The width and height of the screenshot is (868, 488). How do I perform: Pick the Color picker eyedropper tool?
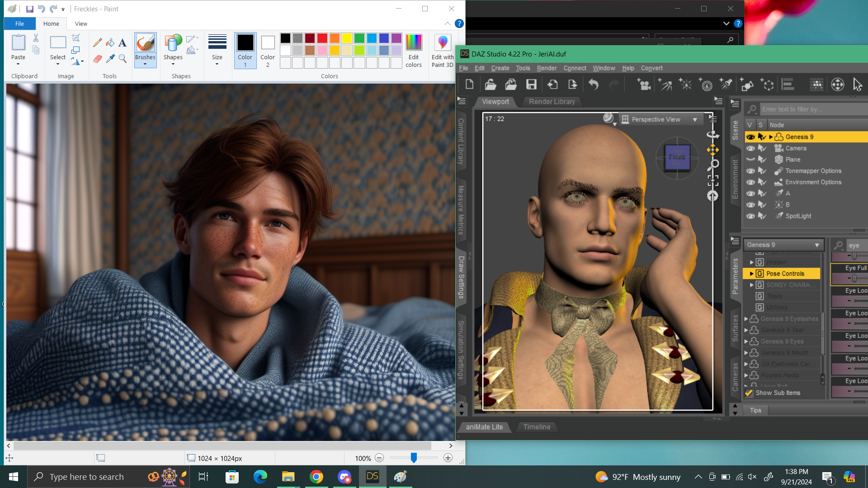click(110, 59)
